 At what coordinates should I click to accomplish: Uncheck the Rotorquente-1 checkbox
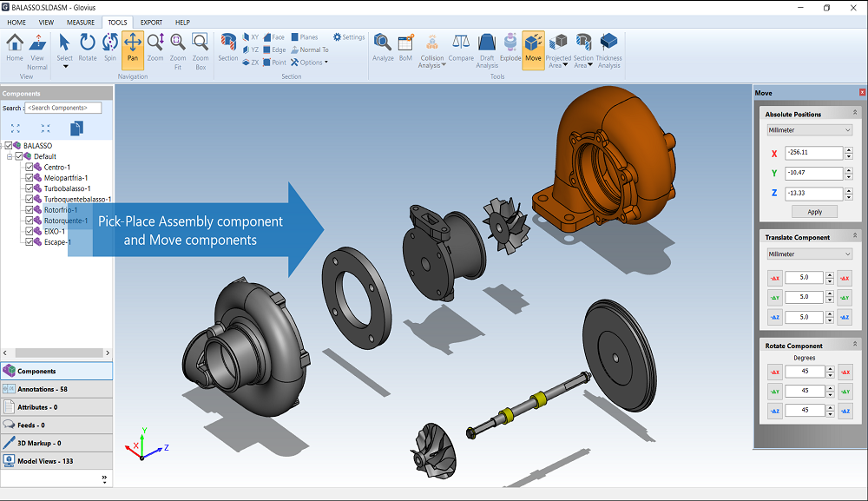[x=30, y=221]
